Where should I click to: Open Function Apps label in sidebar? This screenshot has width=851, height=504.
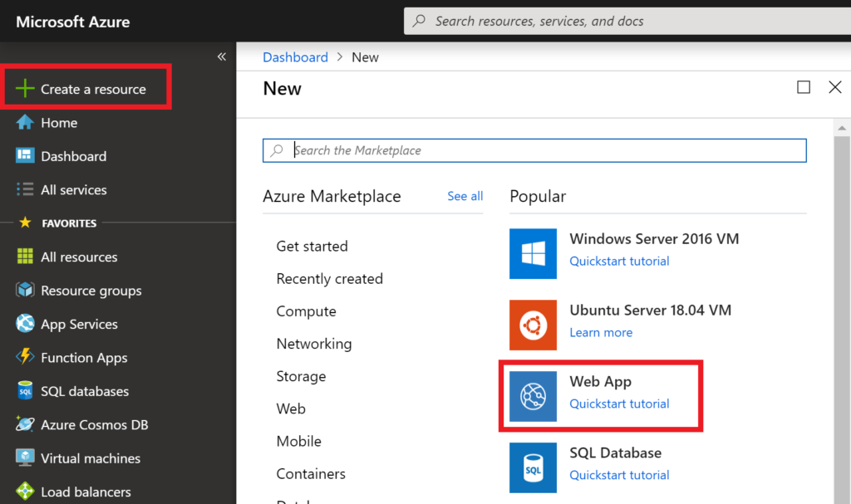pyautogui.click(x=84, y=358)
